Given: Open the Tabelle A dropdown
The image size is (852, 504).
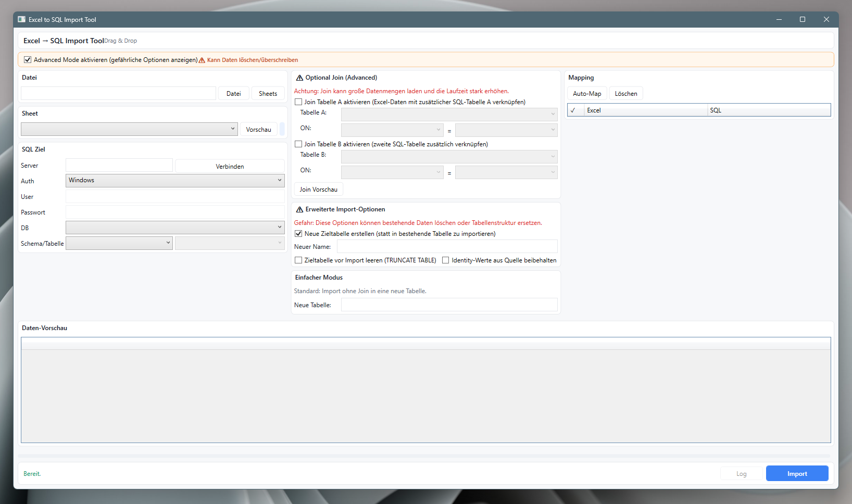Looking at the screenshot, I should point(448,114).
